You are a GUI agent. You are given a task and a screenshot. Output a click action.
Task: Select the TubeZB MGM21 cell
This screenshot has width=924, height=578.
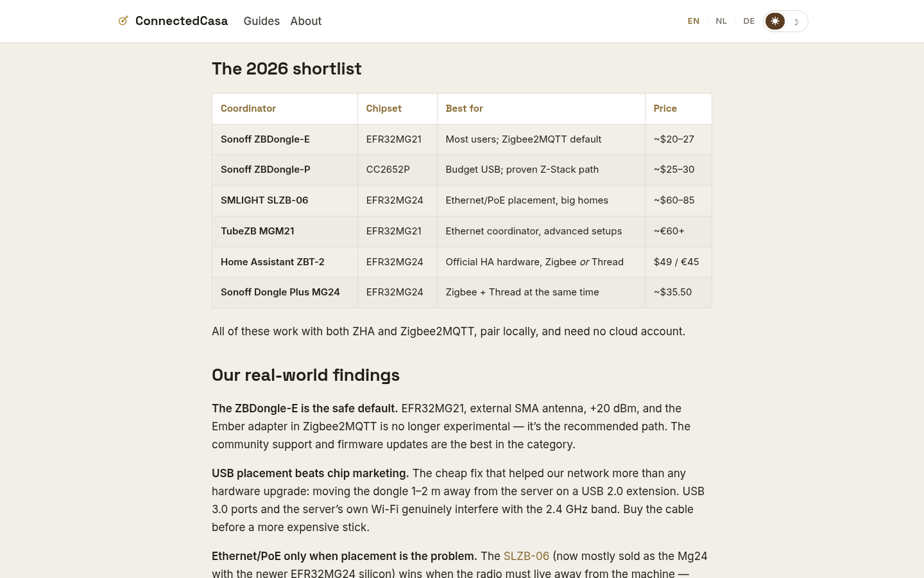coord(285,231)
